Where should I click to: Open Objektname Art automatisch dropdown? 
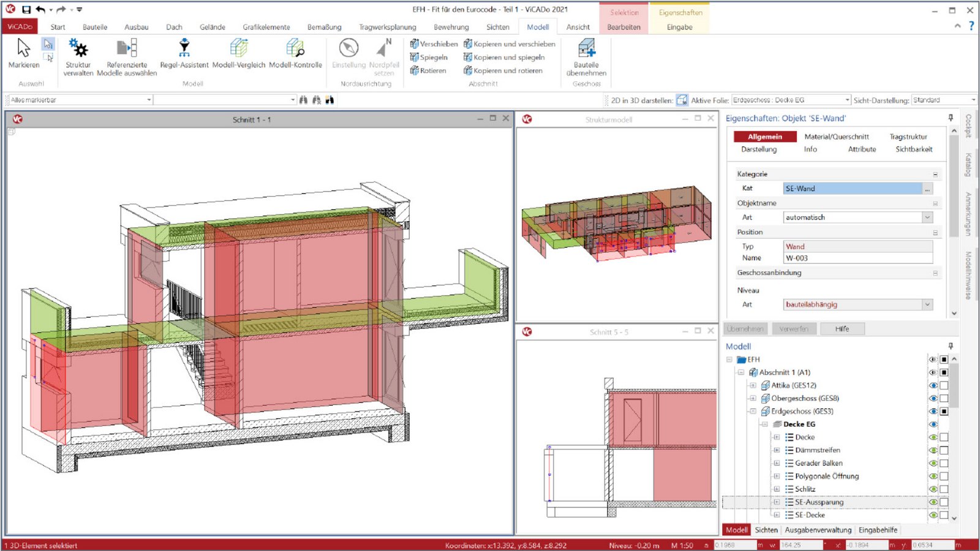click(927, 217)
